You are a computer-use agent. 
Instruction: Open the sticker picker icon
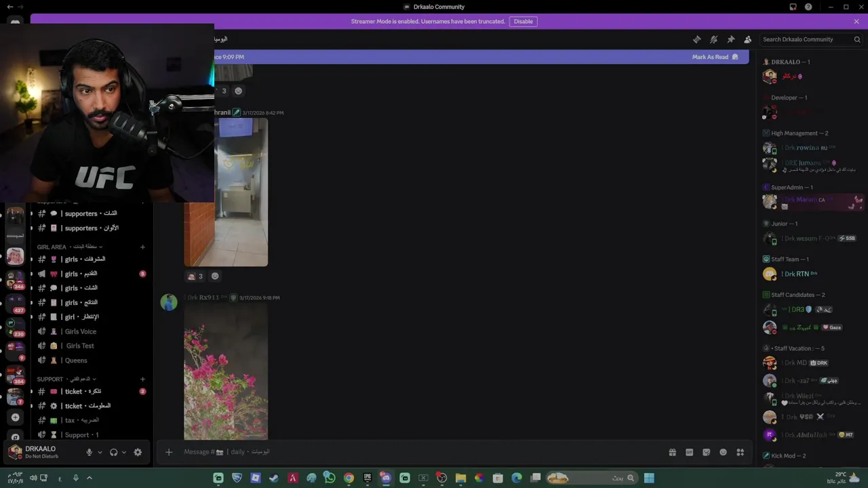[706, 452]
